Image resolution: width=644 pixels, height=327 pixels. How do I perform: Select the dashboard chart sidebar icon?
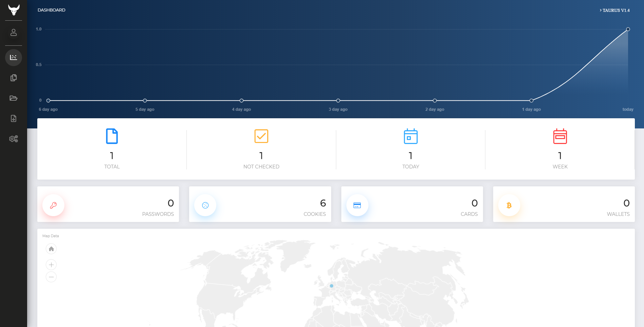tap(14, 57)
